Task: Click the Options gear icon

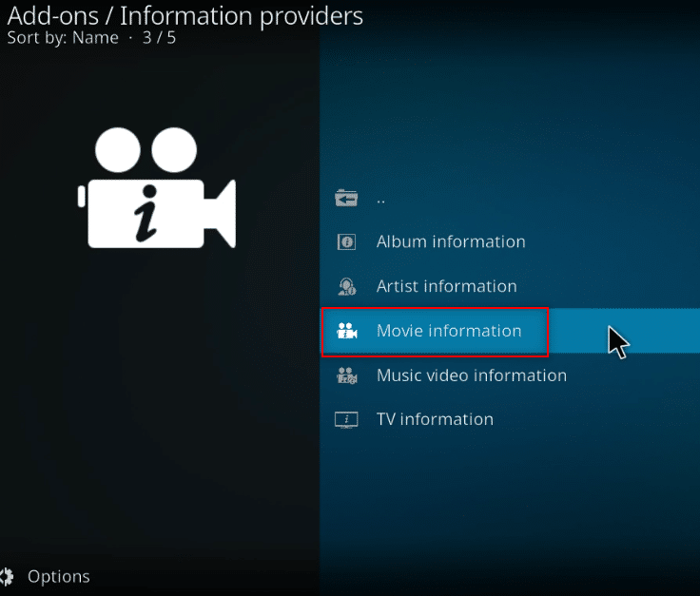Action: pyautogui.click(x=7, y=576)
